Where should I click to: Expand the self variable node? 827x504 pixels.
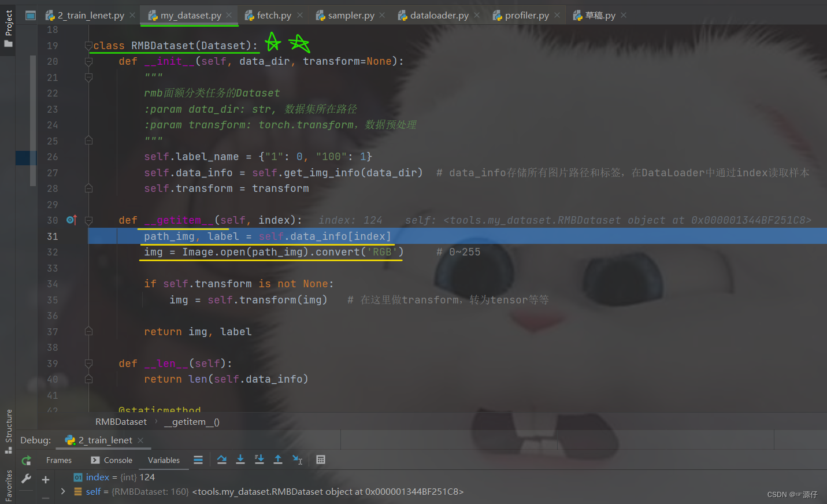63,491
